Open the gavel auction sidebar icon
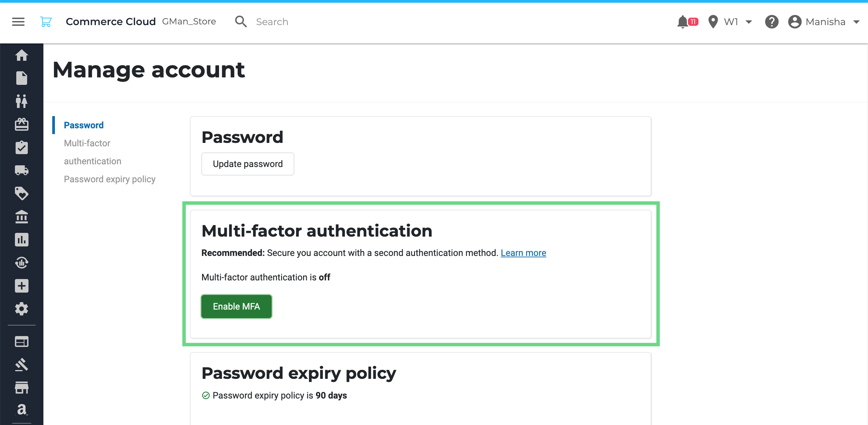868x425 pixels. pos(22,365)
